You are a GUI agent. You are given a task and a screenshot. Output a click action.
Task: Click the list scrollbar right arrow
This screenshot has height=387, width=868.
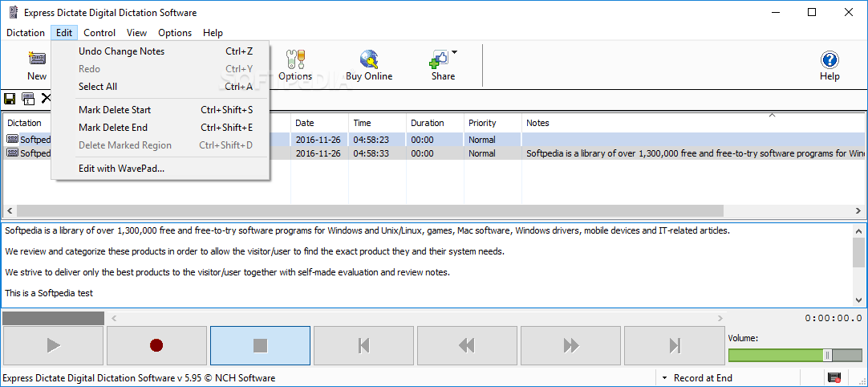pyautogui.click(x=858, y=211)
